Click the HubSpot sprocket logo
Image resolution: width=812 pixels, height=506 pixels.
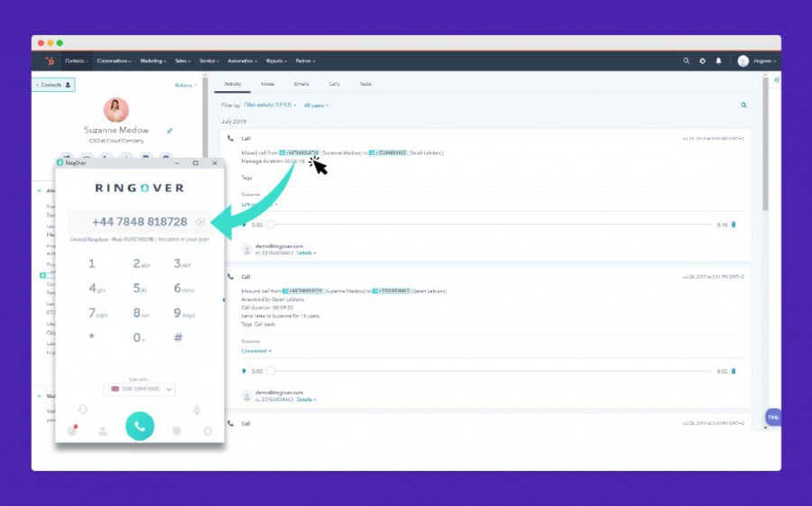pyautogui.click(x=50, y=61)
